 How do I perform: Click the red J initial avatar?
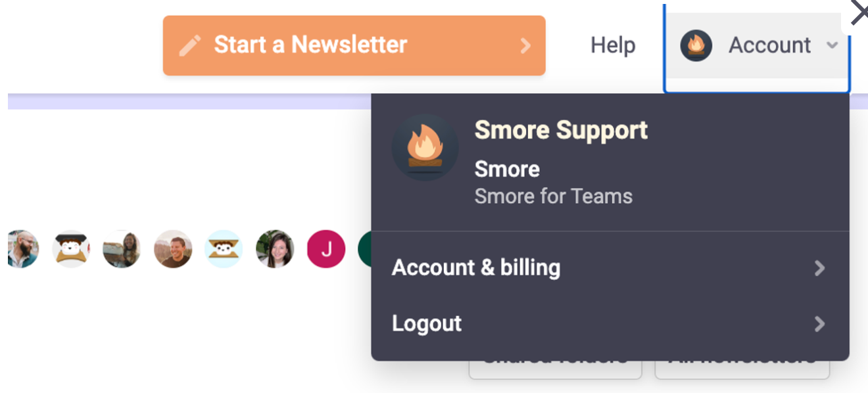[326, 249]
